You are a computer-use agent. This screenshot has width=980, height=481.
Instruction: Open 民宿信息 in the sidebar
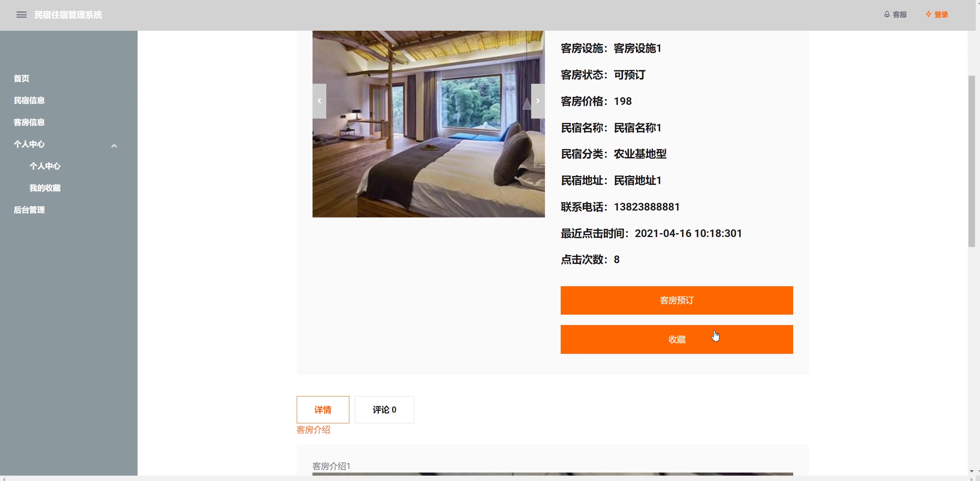[29, 100]
